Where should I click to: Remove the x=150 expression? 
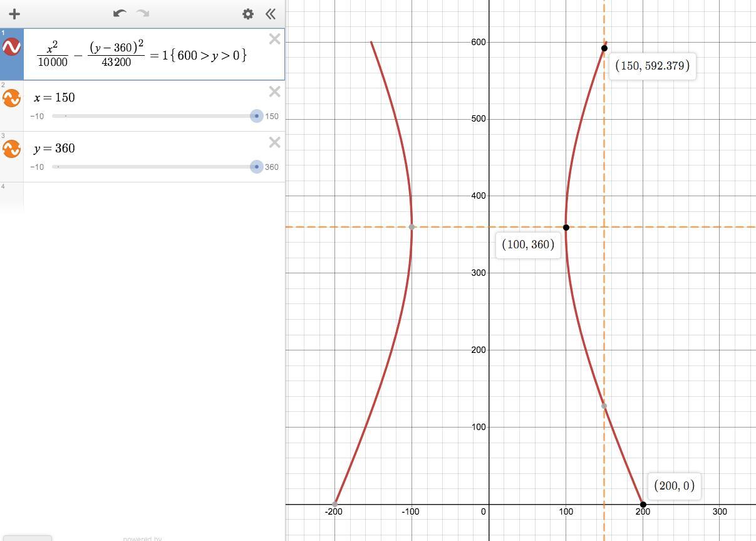tap(274, 92)
